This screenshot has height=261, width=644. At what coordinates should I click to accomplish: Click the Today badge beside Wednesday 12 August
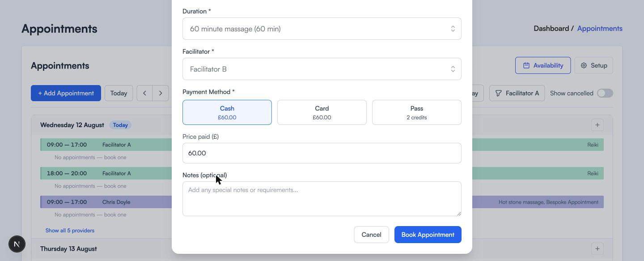tap(120, 125)
